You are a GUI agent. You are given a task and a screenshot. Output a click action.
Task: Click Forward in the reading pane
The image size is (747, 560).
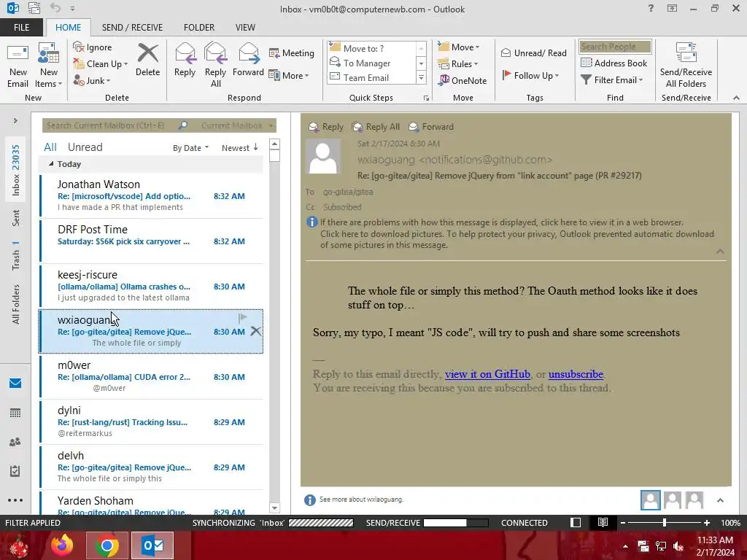point(431,127)
